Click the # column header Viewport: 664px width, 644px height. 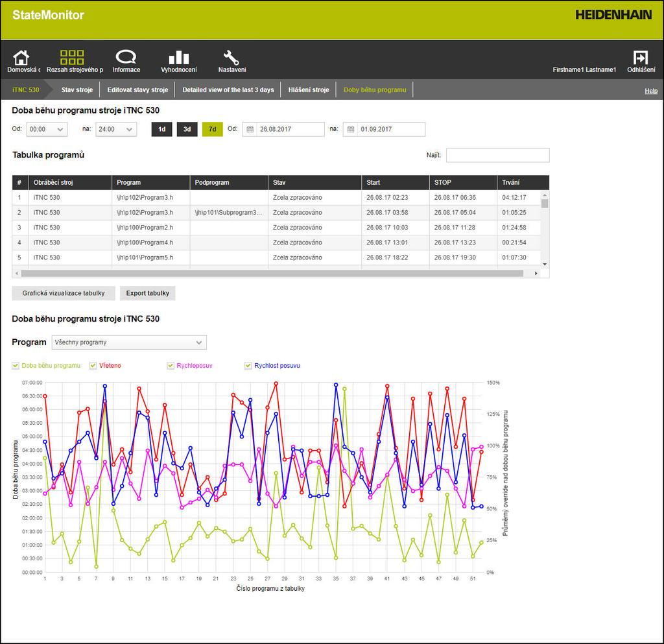[x=20, y=182]
